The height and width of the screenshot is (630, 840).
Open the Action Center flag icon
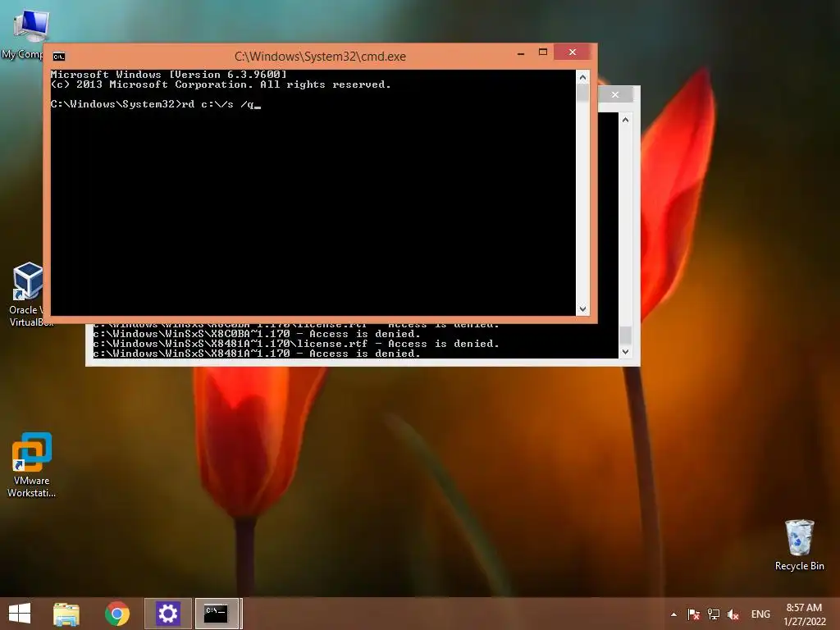pos(694,614)
